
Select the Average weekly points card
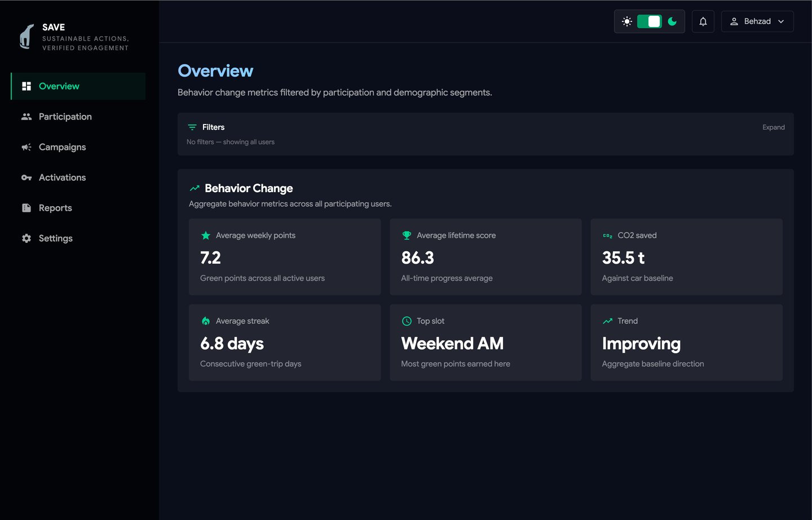click(285, 257)
